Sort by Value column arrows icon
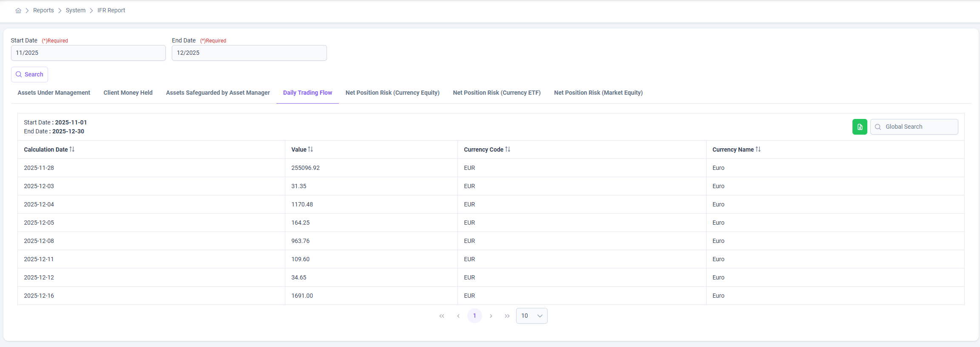 click(x=310, y=149)
